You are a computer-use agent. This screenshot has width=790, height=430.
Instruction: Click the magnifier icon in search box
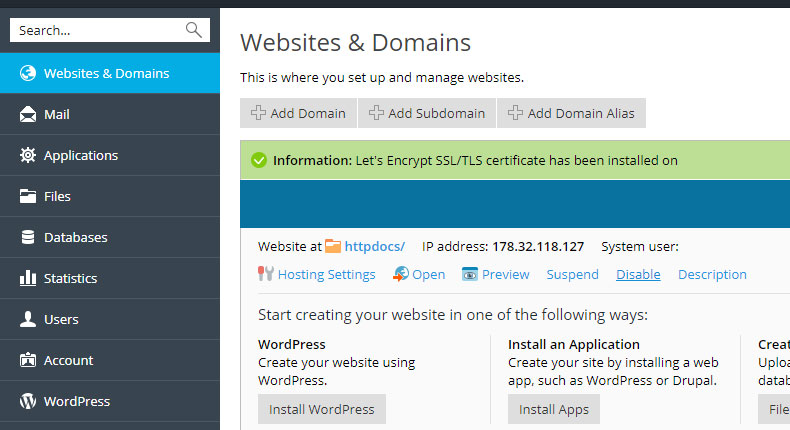(x=193, y=30)
